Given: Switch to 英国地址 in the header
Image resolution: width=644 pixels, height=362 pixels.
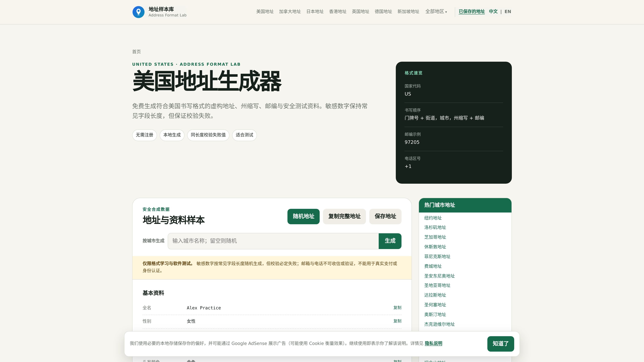Looking at the screenshot, I should 360,12.
